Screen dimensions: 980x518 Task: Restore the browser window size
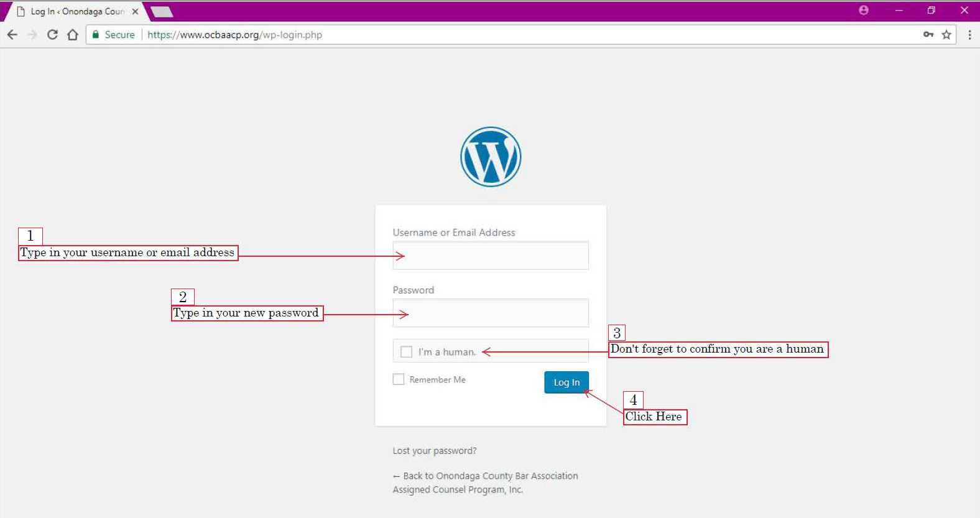click(931, 10)
